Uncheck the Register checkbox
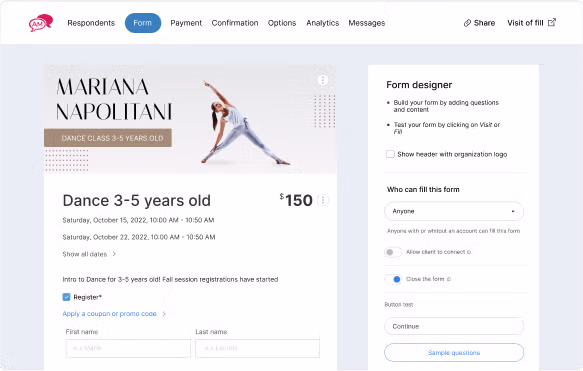This screenshot has height=371, width=583. (66, 297)
